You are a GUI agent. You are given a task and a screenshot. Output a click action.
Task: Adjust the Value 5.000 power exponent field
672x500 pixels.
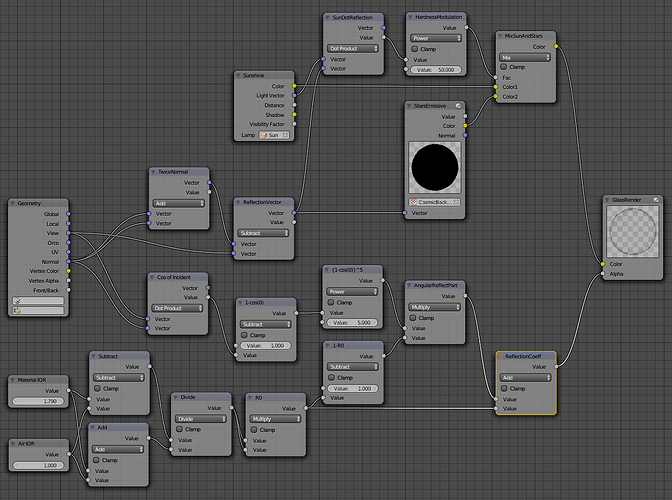pos(352,323)
